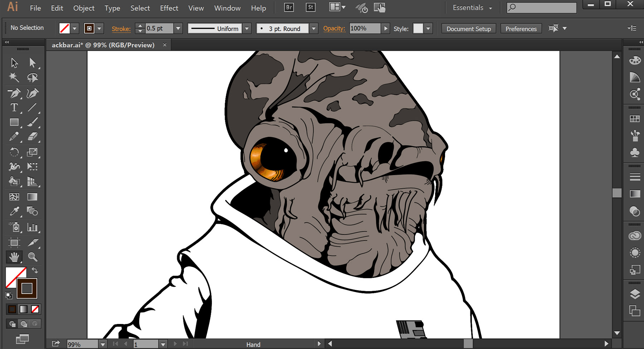Pick the Slice tool
The width and height of the screenshot is (644, 349).
[x=33, y=242]
